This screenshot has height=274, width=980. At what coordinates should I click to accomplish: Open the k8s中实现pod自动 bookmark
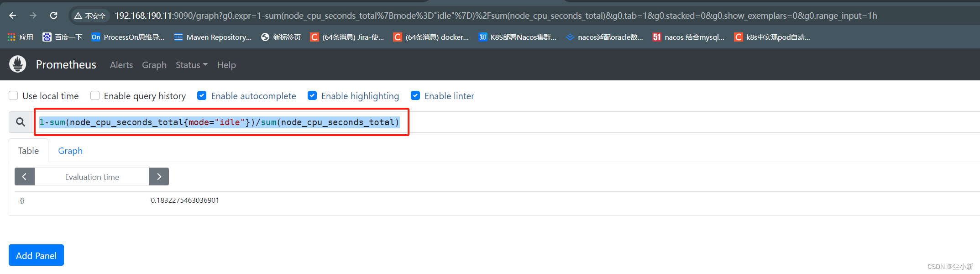[x=772, y=37]
